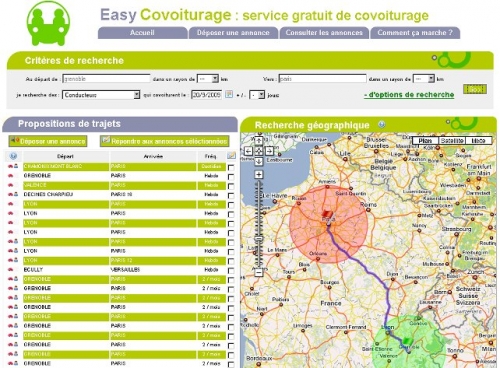Screen dimensions: 500x368
Task: Open the departure radius km dropdown
Action: (208, 79)
